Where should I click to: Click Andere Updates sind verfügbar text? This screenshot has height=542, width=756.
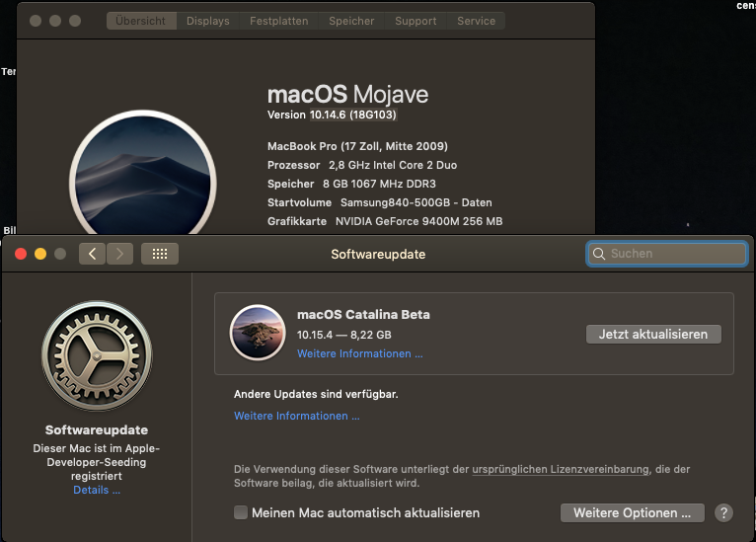[316, 394]
